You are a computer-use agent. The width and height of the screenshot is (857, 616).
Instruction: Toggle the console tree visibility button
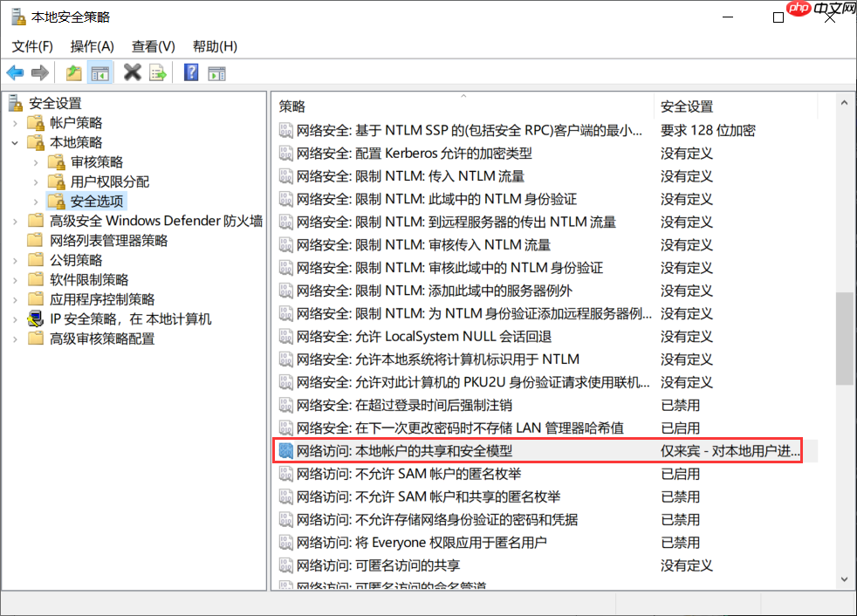[x=98, y=72]
